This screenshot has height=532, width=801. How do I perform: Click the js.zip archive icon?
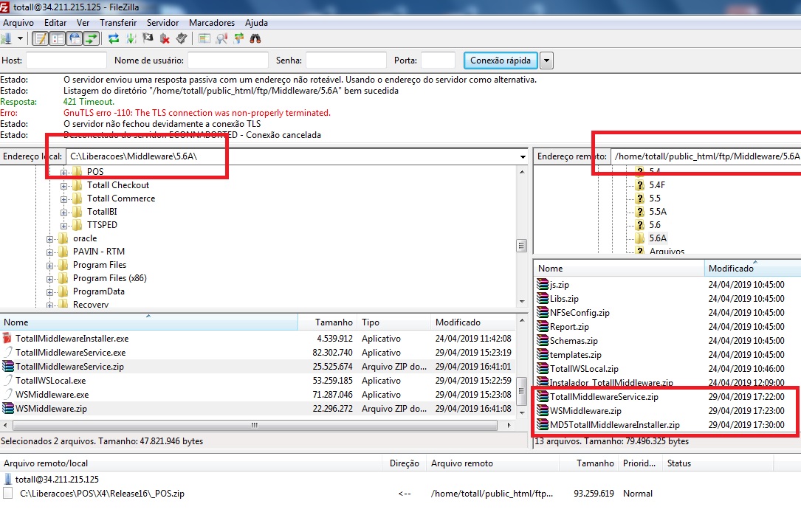coord(543,284)
